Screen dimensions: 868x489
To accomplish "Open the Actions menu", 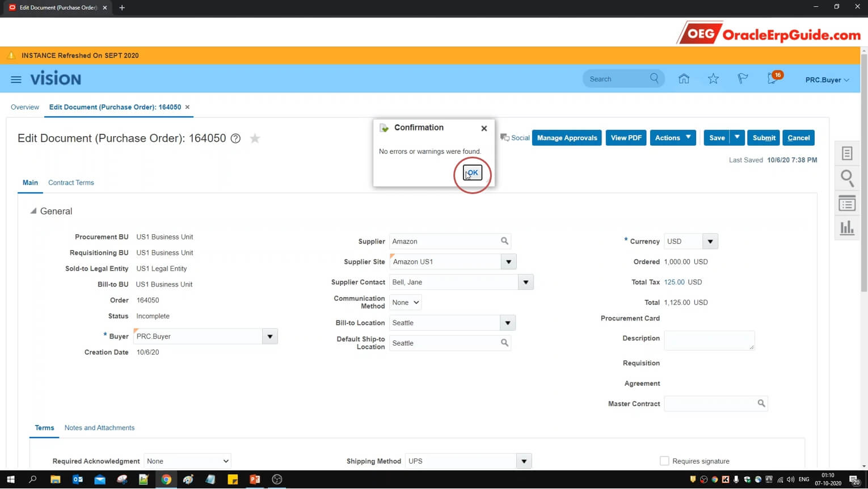I will tap(673, 137).
